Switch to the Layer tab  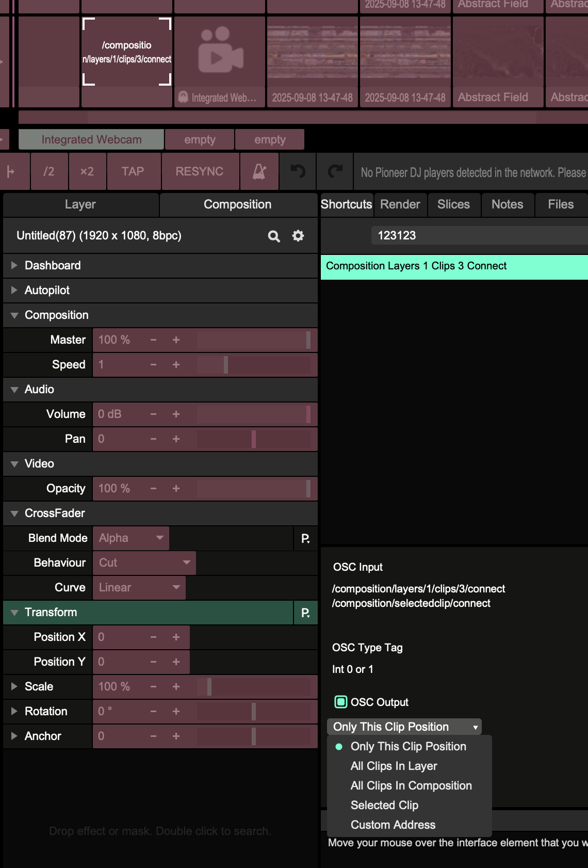[x=80, y=204]
